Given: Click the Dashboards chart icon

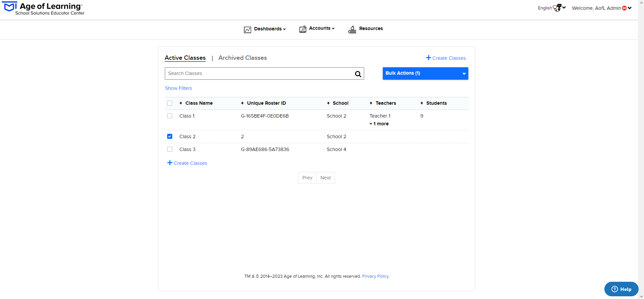Looking at the screenshot, I should pyautogui.click(x=247, y=30).
